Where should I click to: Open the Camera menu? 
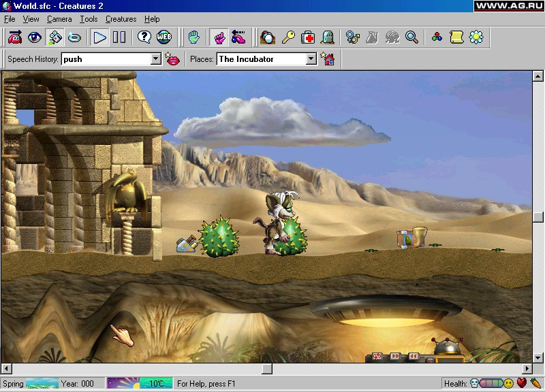59,19
